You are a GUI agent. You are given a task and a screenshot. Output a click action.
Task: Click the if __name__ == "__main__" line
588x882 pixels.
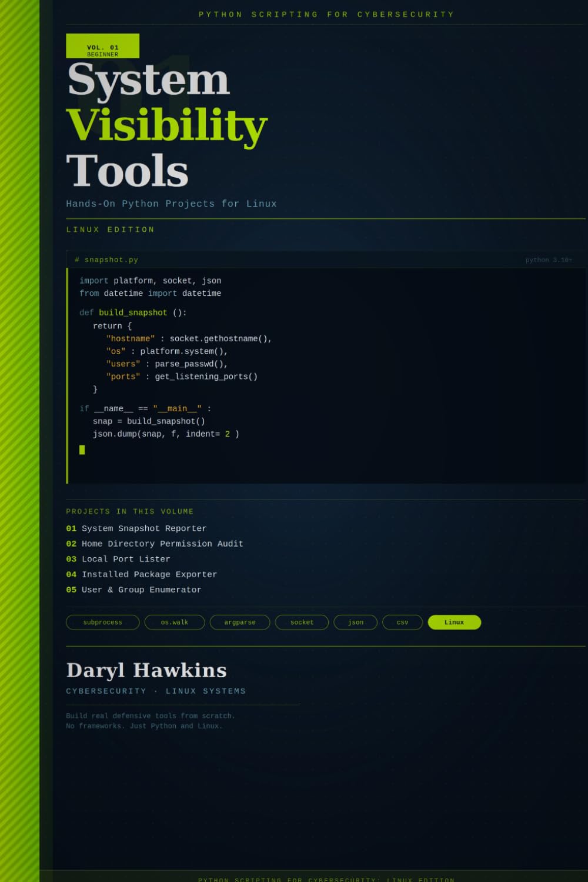point(145,408)
